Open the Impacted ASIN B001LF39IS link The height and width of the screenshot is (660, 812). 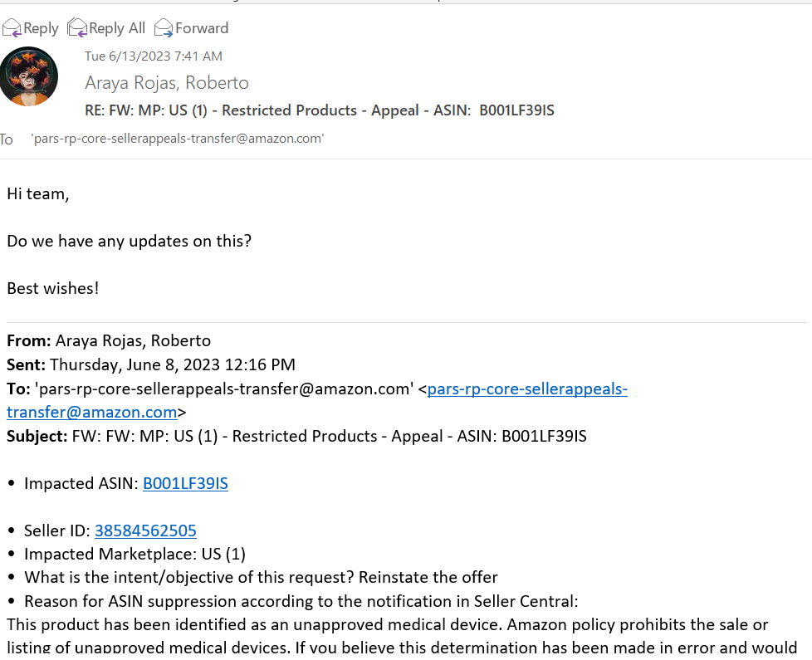pyautogui.click(x=185, y=483)
